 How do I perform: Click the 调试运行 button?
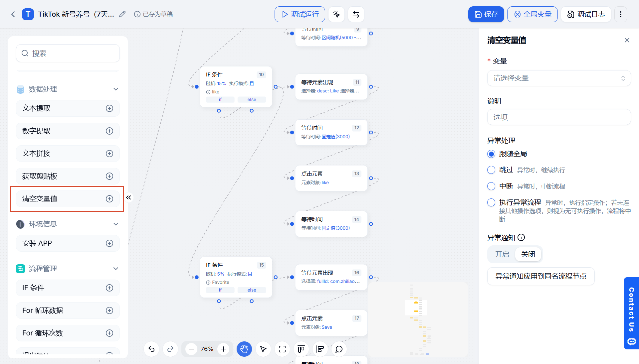[x=300, y=14]
